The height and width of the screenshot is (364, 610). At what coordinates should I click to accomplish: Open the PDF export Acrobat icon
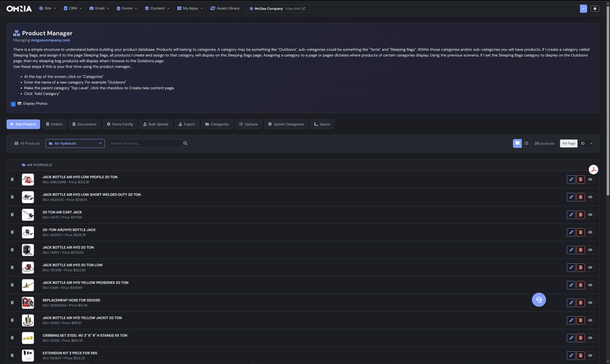pyautogui.click(x=593, y=170)
